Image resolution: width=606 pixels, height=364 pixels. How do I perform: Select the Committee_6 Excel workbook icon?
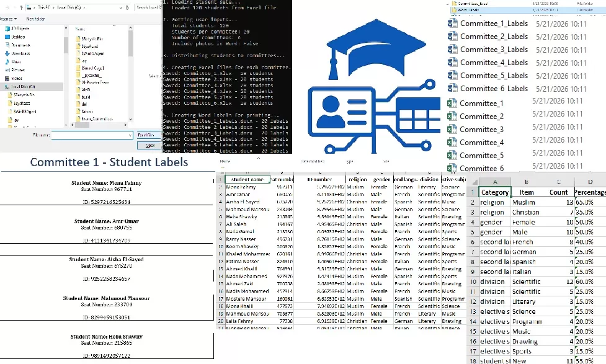tap(452, 168)
